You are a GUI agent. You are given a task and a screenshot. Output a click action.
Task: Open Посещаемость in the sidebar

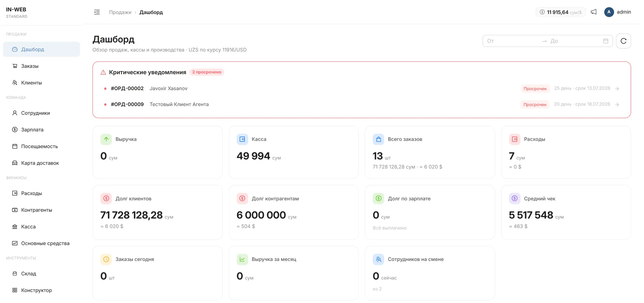tap(41, 146)
